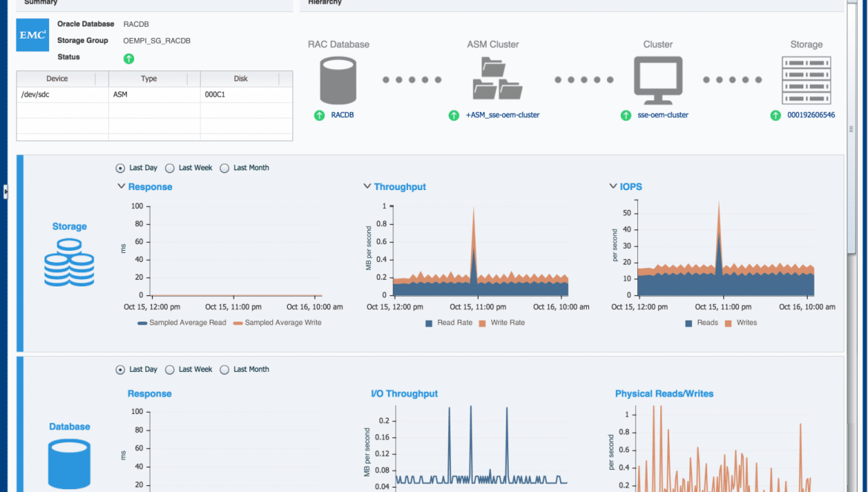This screenshot has width=868, height=492.
Task: Click the Storage section's Response title
Action: click(150, 187)
